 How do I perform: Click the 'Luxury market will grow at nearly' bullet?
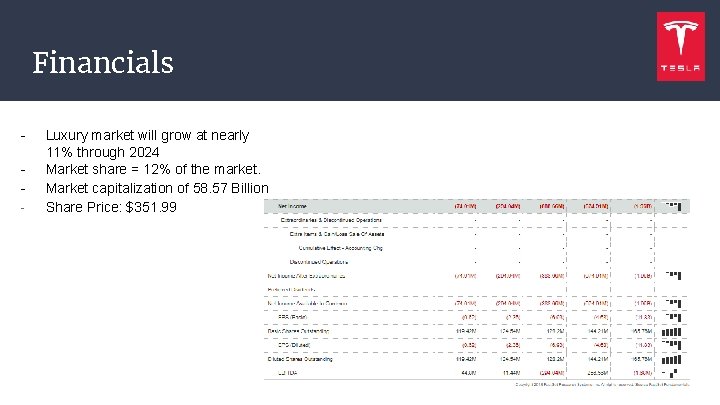click(x=147, y=135)
